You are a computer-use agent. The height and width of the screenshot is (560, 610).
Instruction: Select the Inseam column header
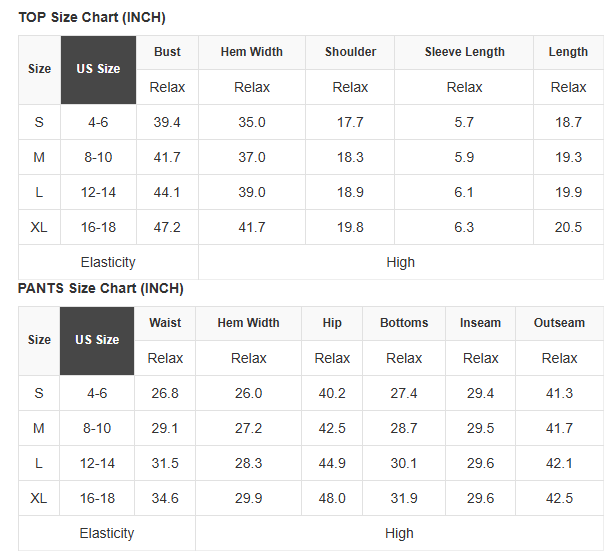[x=480, y=323]
